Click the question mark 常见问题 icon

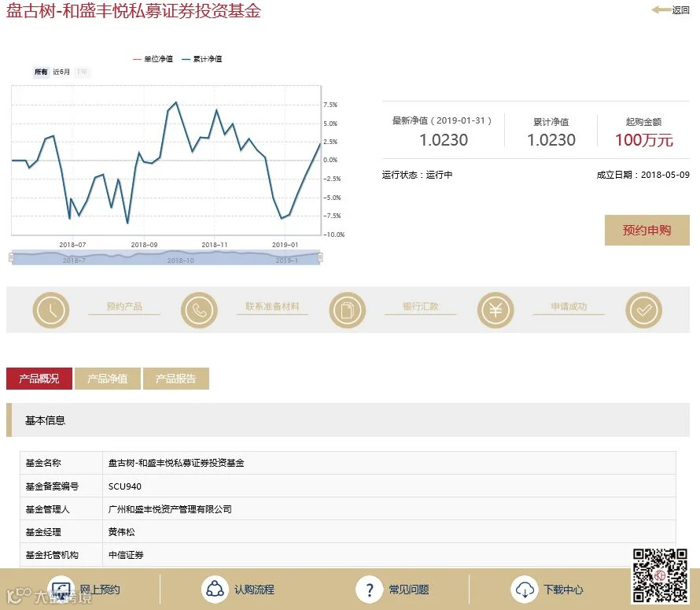(x=369, y=590)
